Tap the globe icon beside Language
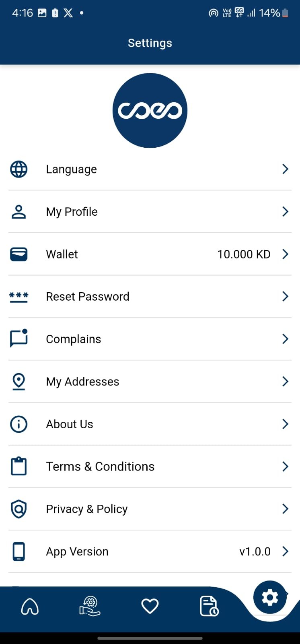300x644 pixels. [18, 169]
